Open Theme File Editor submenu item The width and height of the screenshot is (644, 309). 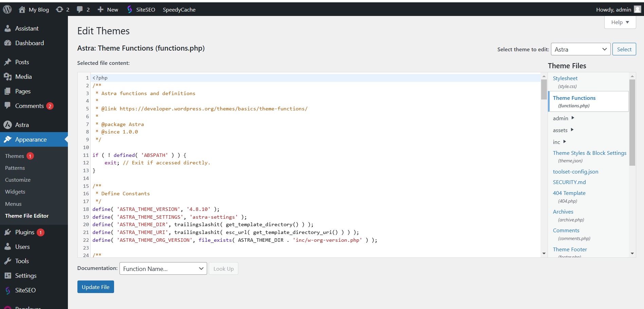[x=27, y=216]
